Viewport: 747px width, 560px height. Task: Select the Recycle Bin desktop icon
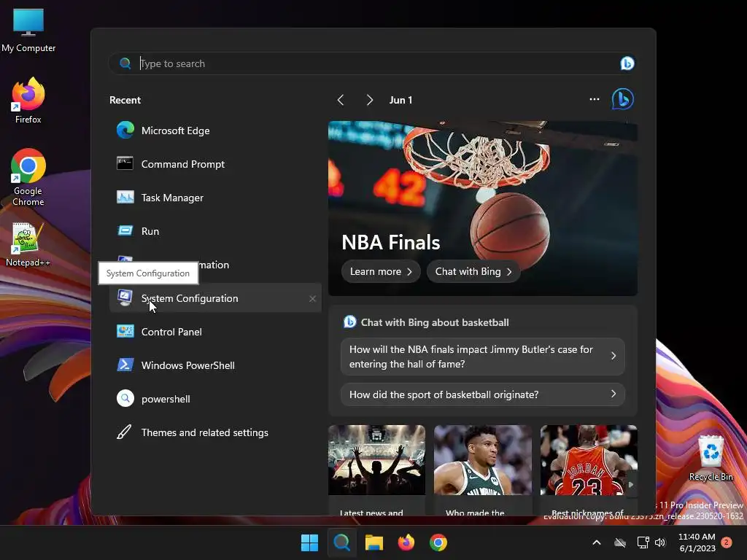(711, 458)
